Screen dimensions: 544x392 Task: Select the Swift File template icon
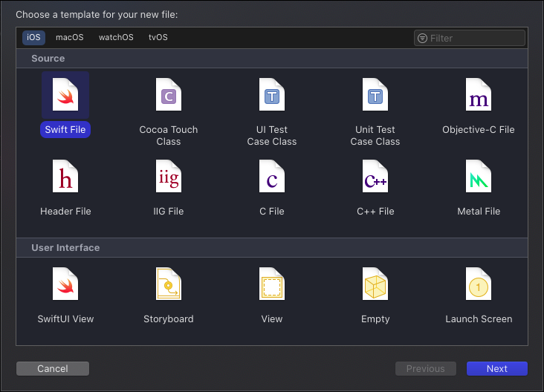[65, 94]
